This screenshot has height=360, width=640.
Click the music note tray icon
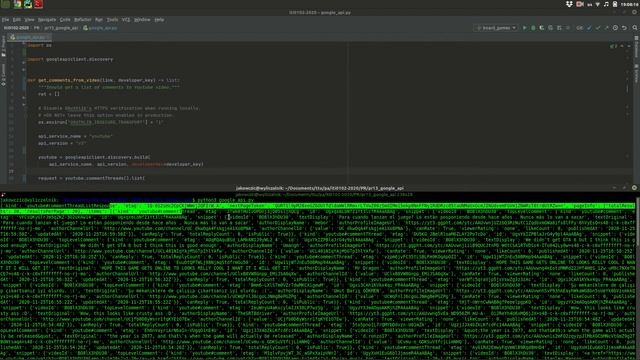[606, 4]
